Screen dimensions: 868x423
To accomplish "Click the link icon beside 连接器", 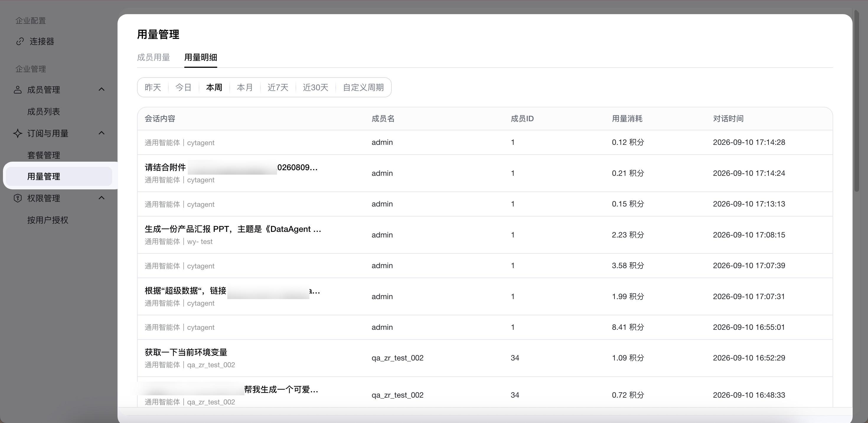I will pos(20,41).
